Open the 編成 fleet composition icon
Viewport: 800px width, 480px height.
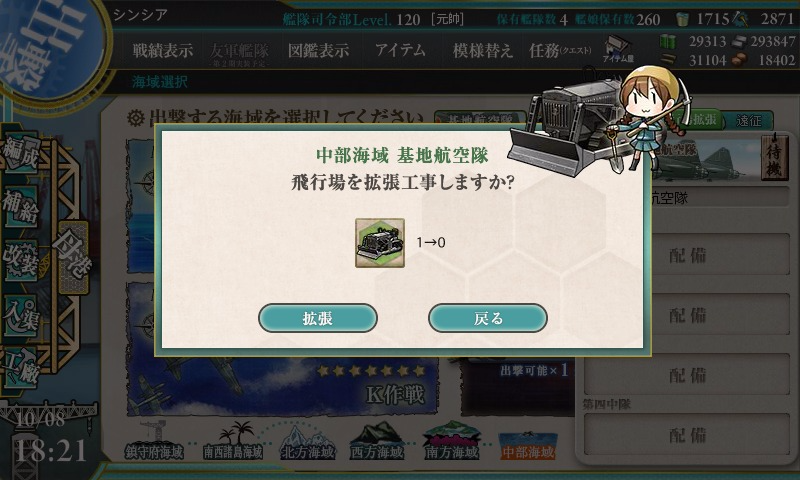(x=21, y=153)
